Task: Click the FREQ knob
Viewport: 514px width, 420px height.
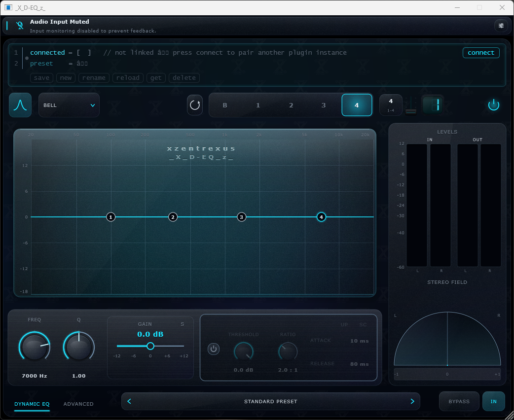Action: (x=35, y=348)
